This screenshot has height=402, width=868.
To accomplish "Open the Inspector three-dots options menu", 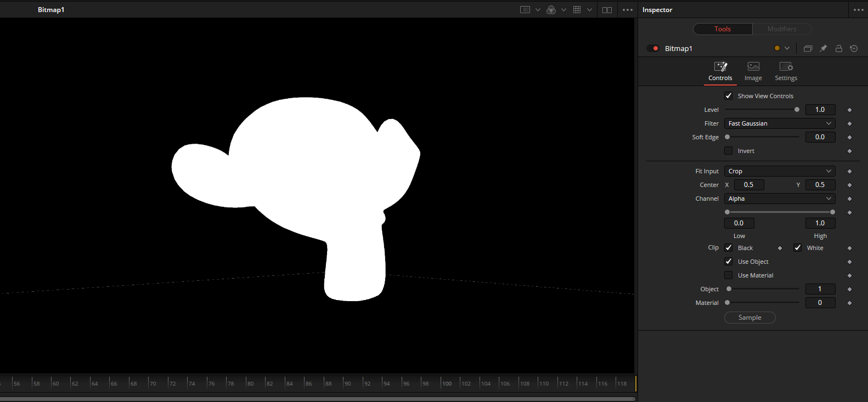I will tap(859, 10).
